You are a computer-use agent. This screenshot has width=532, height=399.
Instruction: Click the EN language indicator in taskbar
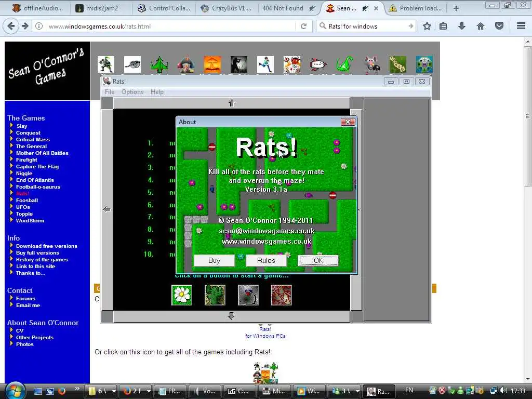(x=409, y=390)
